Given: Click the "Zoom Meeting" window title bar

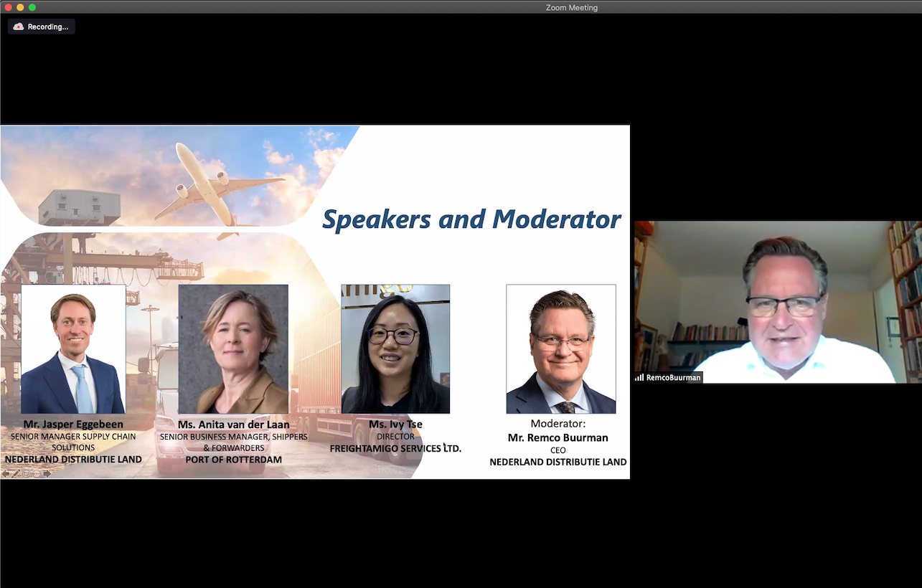Looking at the screenshot, I should click(x=571, y=7).
